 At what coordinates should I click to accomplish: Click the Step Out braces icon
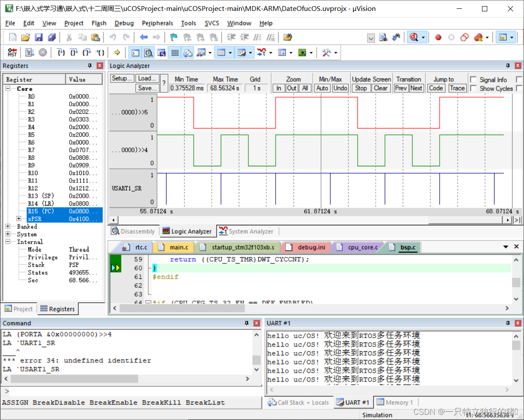coord(87,52)
